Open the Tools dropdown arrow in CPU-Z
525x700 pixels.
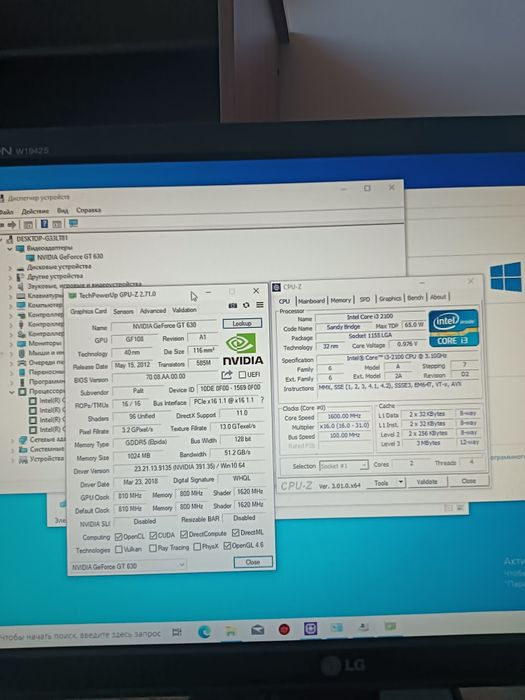tap(401, 482)
